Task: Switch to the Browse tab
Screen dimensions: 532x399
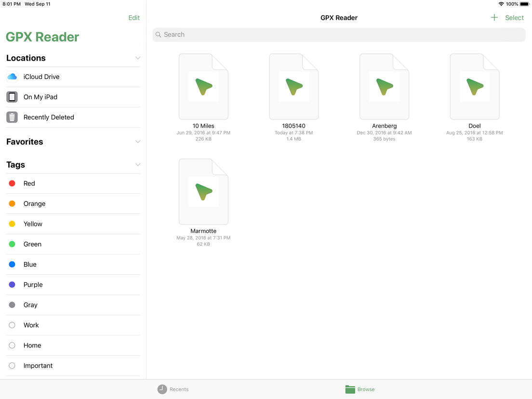Action: point(360,389)
